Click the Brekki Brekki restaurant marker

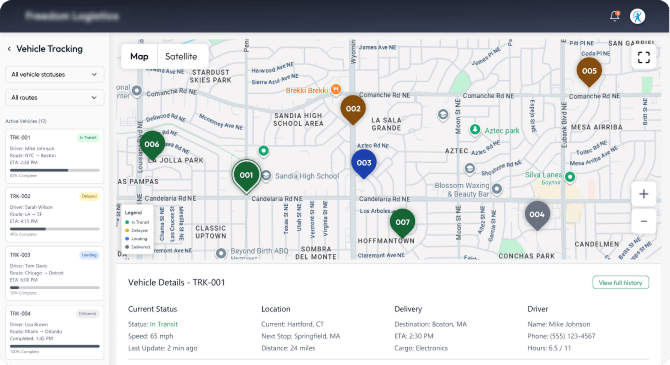pyautogui.click(x=336, y=90)
